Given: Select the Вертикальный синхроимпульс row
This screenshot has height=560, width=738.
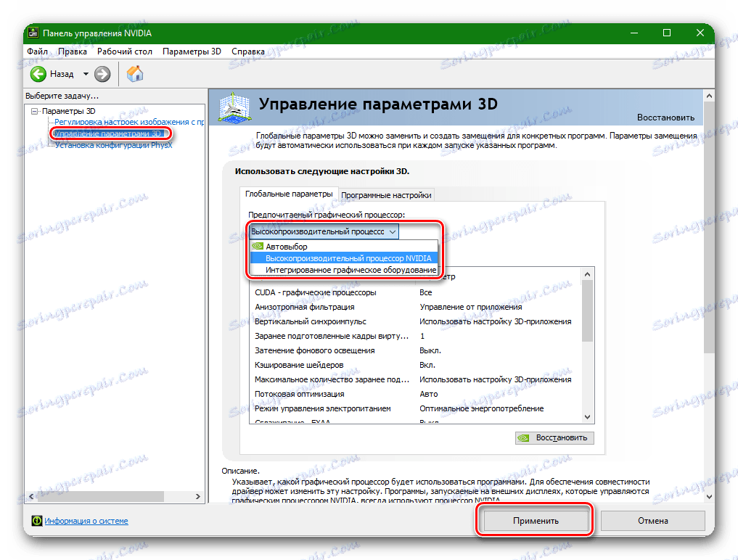Looking at the screenshot, I should (x=417, y=321).
